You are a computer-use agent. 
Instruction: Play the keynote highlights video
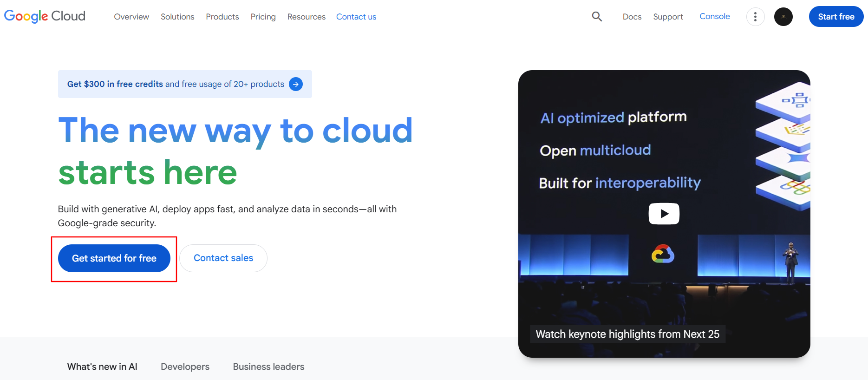664,214
